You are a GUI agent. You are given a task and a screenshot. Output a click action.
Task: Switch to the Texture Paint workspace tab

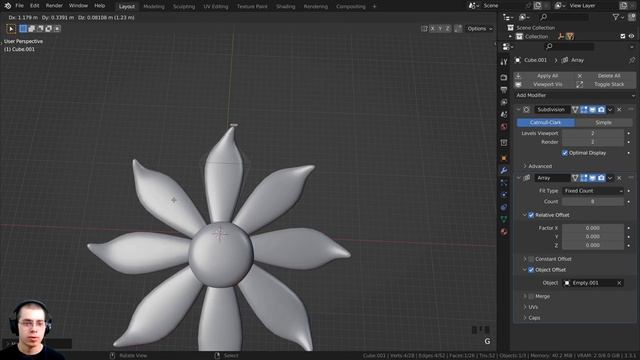252,7
